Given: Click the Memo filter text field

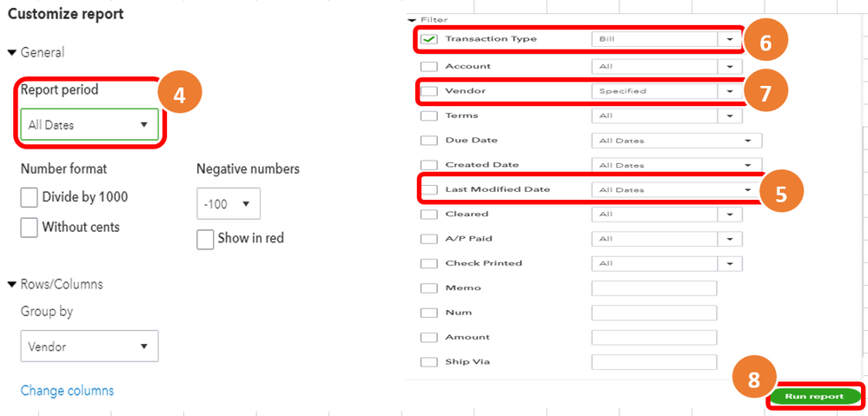Looking at the screenshot, I should click(653, 288).
